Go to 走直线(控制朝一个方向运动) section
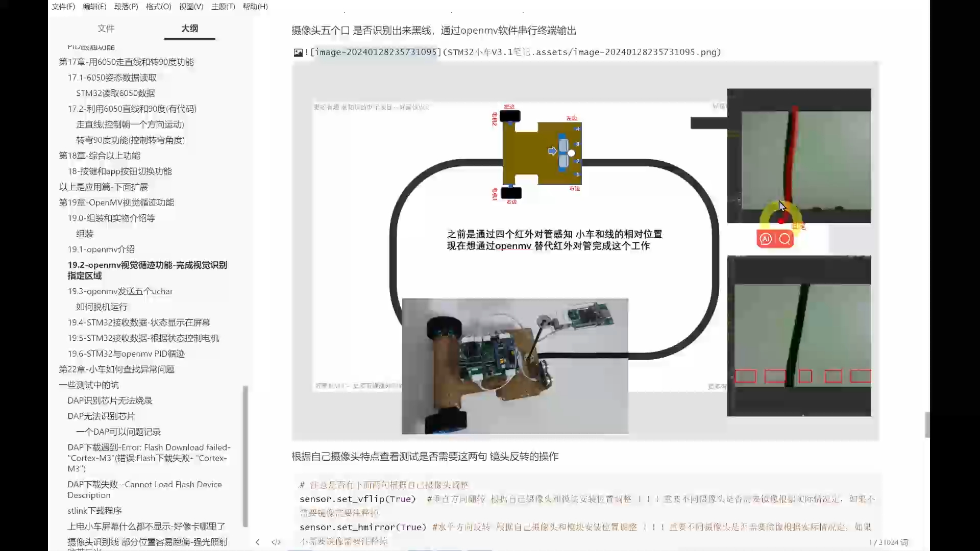 [130, 124]
